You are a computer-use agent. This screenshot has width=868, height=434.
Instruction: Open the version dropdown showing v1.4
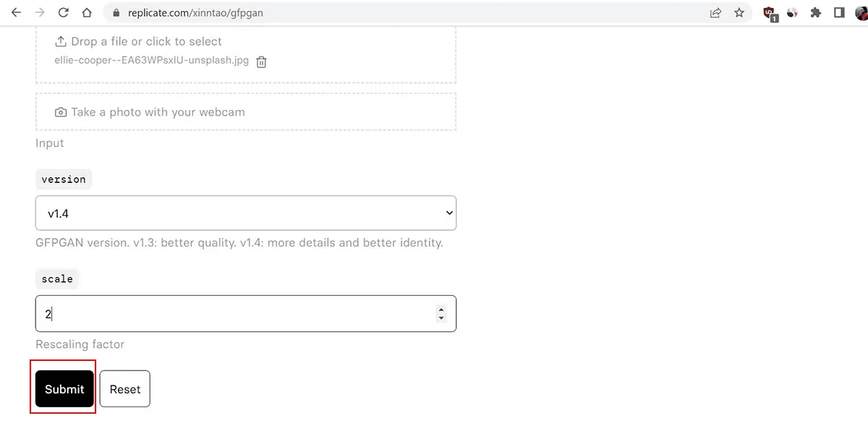[x=246, y=213]
